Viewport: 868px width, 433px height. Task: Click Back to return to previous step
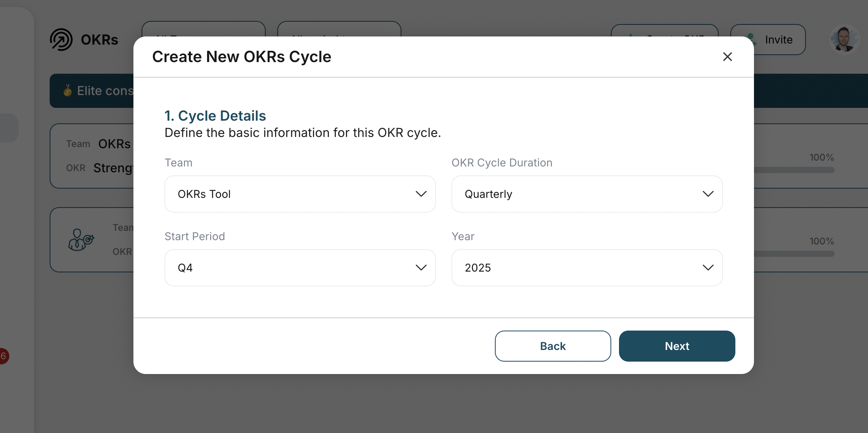tap(553, 346)
